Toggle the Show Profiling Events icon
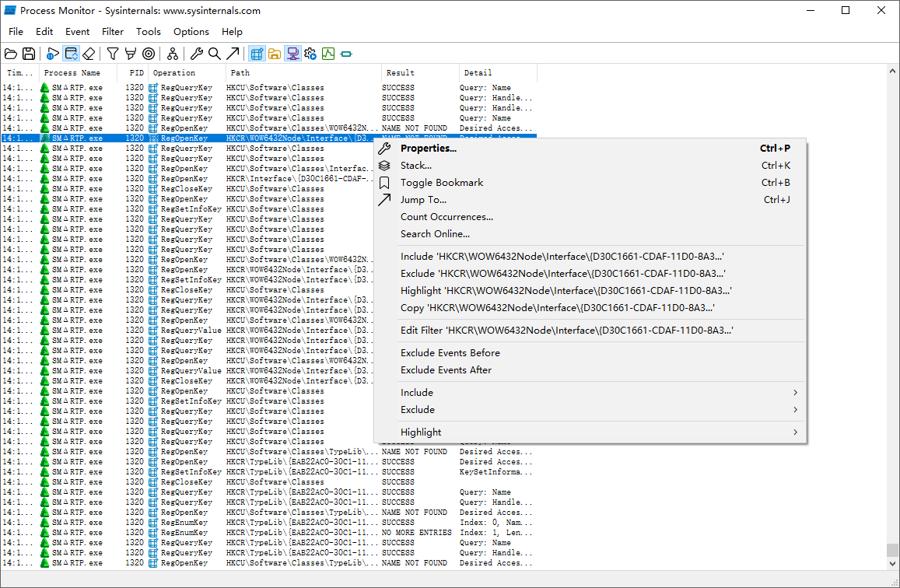The height and width of the screenshot is (588, 900). [328, 54]
